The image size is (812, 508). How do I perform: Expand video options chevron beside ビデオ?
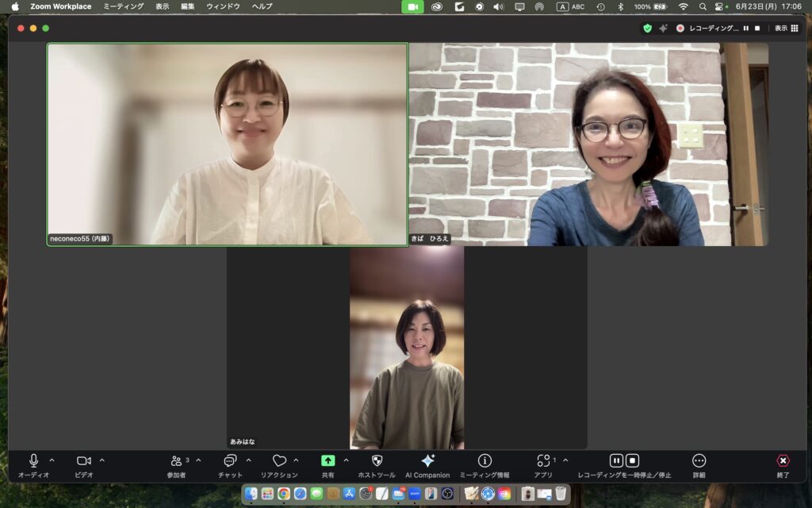coord(101,460)
